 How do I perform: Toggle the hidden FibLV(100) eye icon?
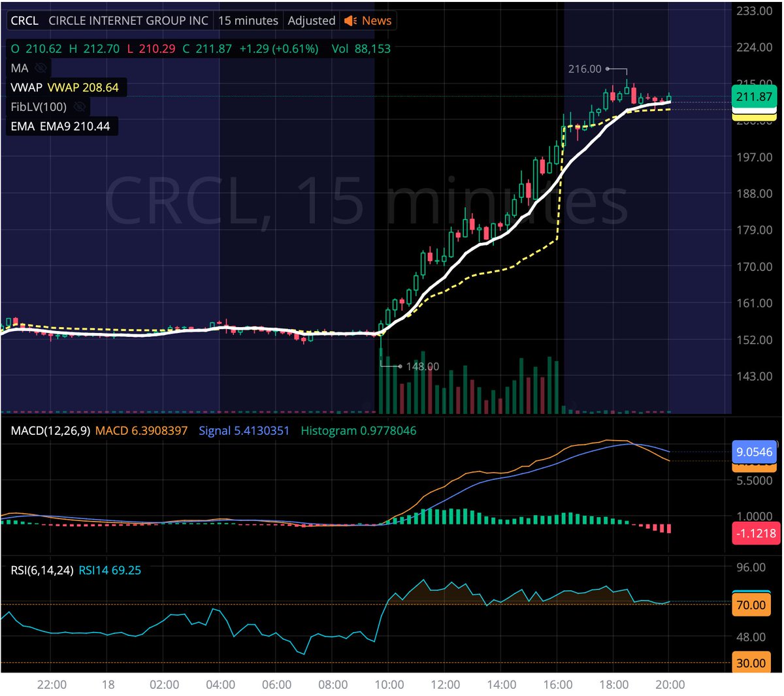pyautogui.click(x=79, y=107)
